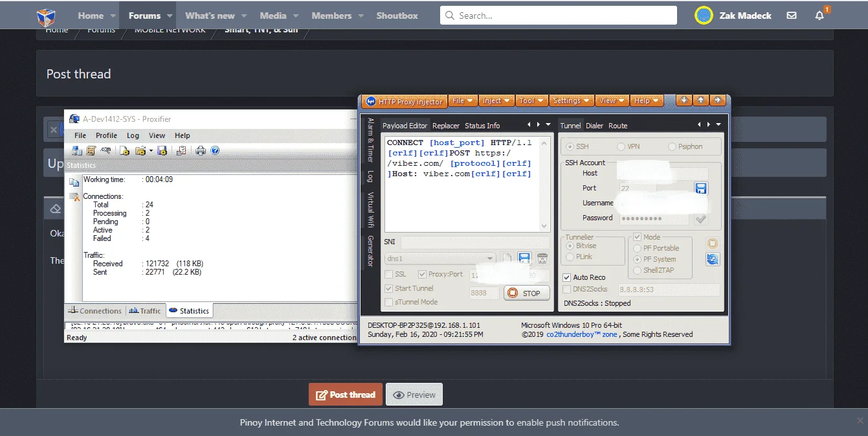The height and width of the screenshot is (436, 868).
Task: Click the payload editor vertical scrollbar
Action: pos(545,184)
